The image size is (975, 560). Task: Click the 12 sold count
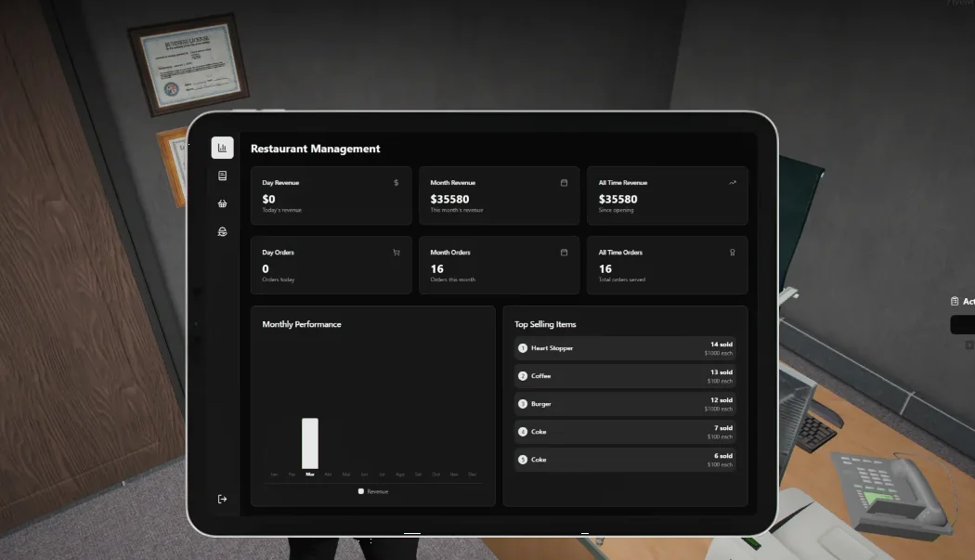[721, 400]
